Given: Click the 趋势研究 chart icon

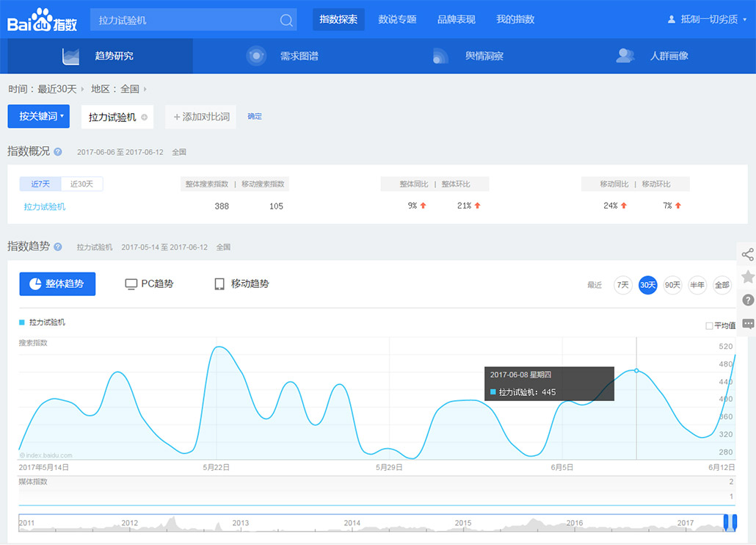Looking at the screenshot, I should click(71, 56).
